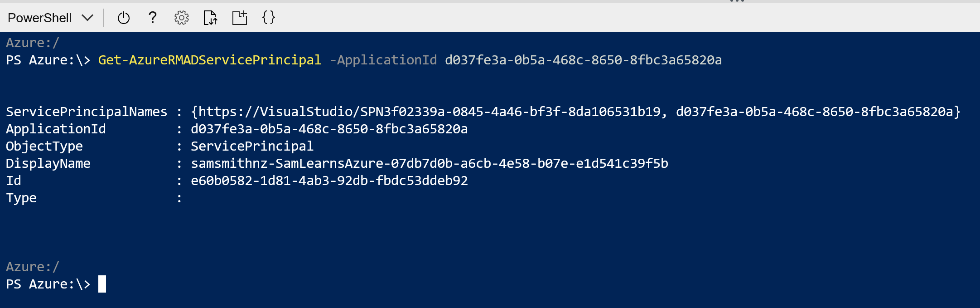This screenshot has height=308, width=980.
Task: Click the ObjectType value ServicePrincipal
Action: [252, 147]
